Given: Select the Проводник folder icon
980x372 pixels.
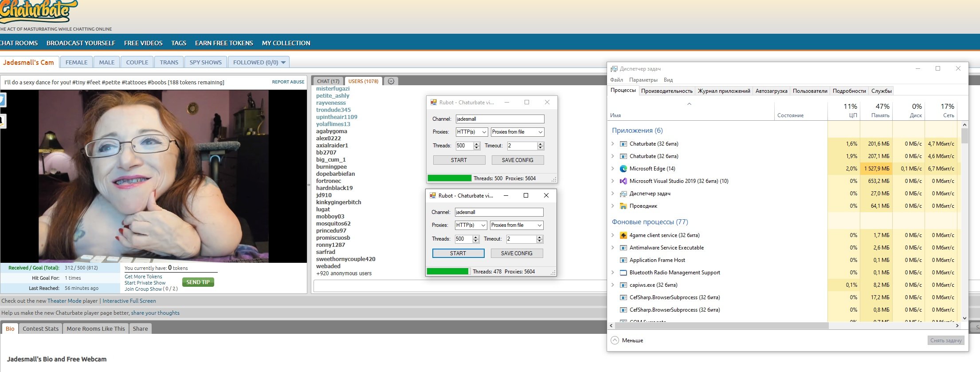Looking at the screenshot, I should [x=623, y=206].
